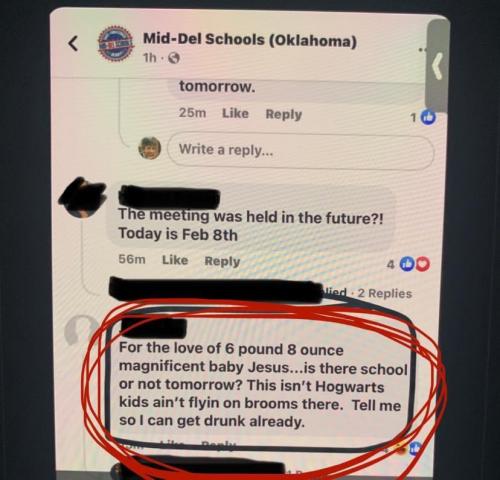Reply to the Today is Feb 8th comment
The height and width of the screenshot is (480, 500).
222,261
